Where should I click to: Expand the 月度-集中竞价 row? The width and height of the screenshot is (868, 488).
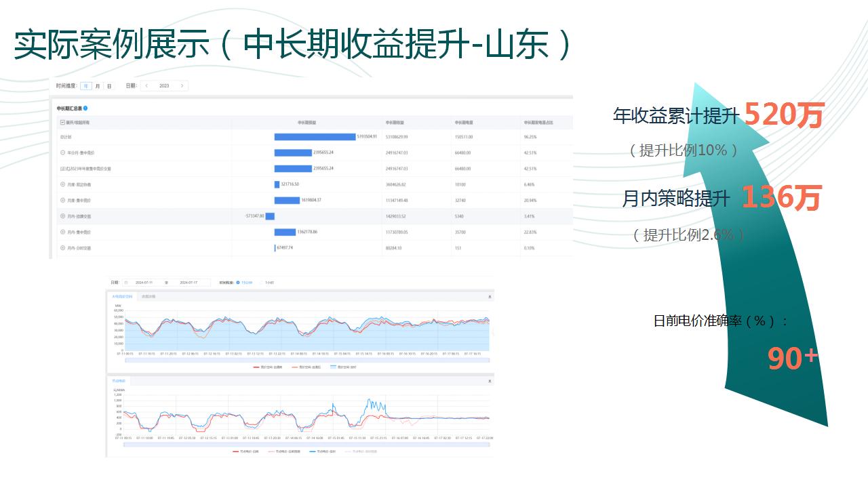point(62,201)
